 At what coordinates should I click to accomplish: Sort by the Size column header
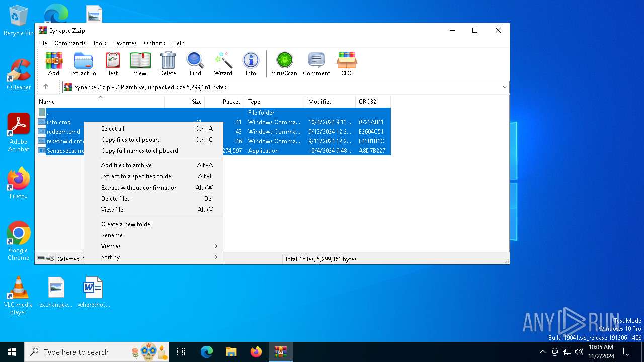[184, 102]
